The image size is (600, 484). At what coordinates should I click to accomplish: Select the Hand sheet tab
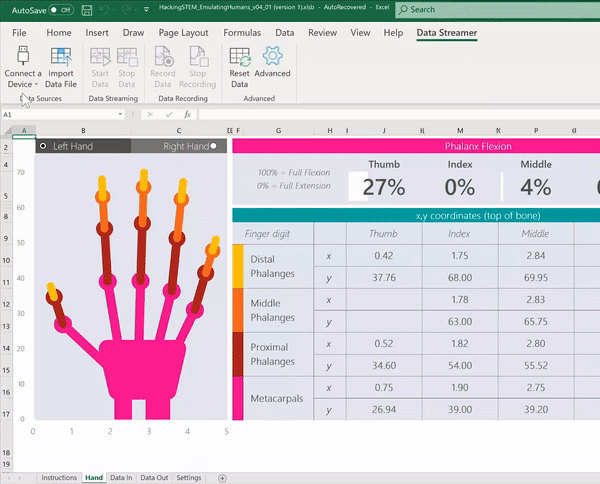(x=94, y=478)
